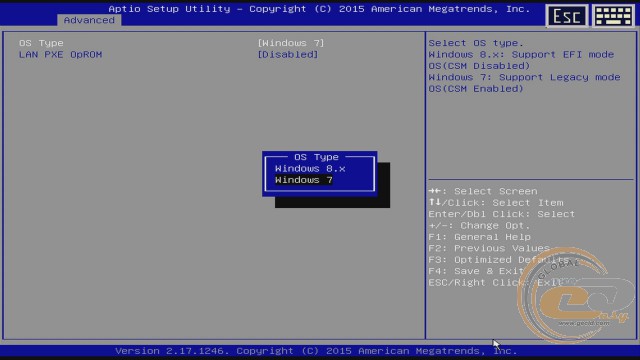The image size is (640, 360).
Task: Click the Aptio Setup Utility title text
Action: [x=319, y=9]
